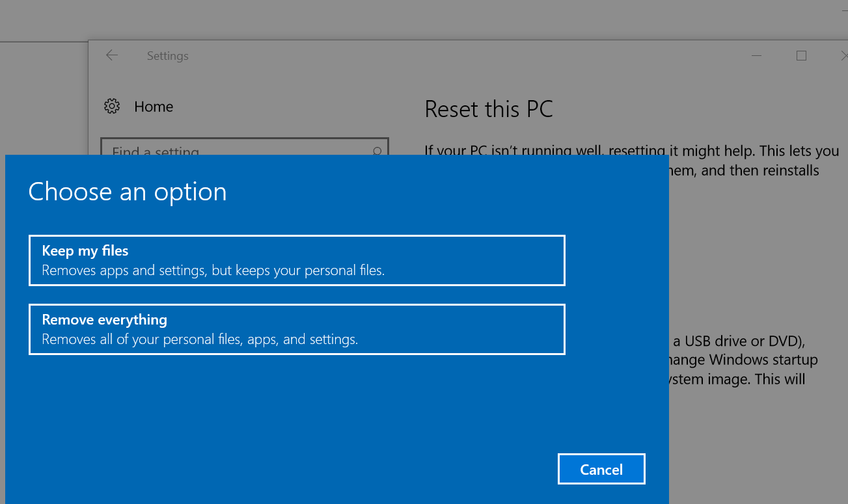Click the "change Windows startup" text line
Viewport: 848px width, 504px height.
743,360
